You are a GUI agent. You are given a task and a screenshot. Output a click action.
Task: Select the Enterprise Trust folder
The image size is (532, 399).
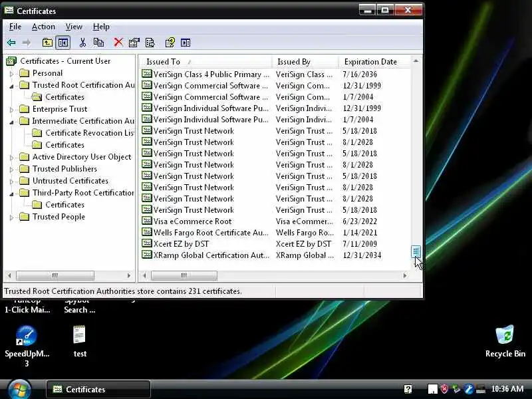60,109
